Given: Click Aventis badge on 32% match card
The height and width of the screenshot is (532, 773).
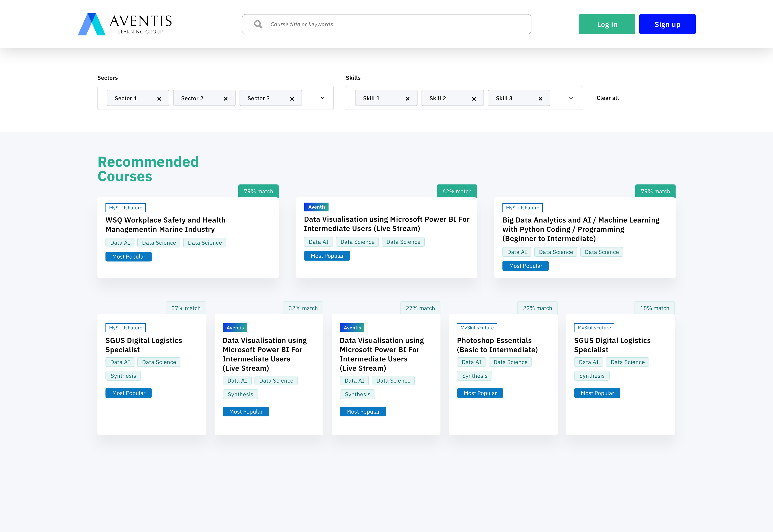Looking at the screenshot, I should coord(235,328).
